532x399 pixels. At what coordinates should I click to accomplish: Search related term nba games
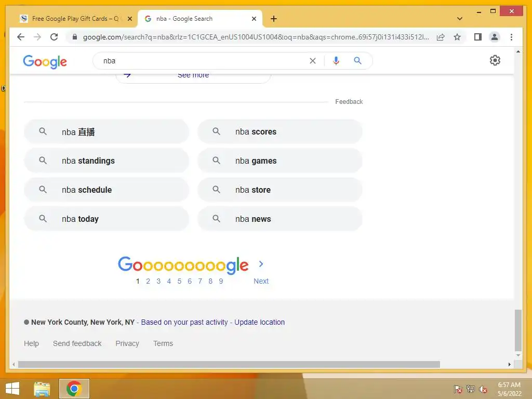(x=280, y=161)
